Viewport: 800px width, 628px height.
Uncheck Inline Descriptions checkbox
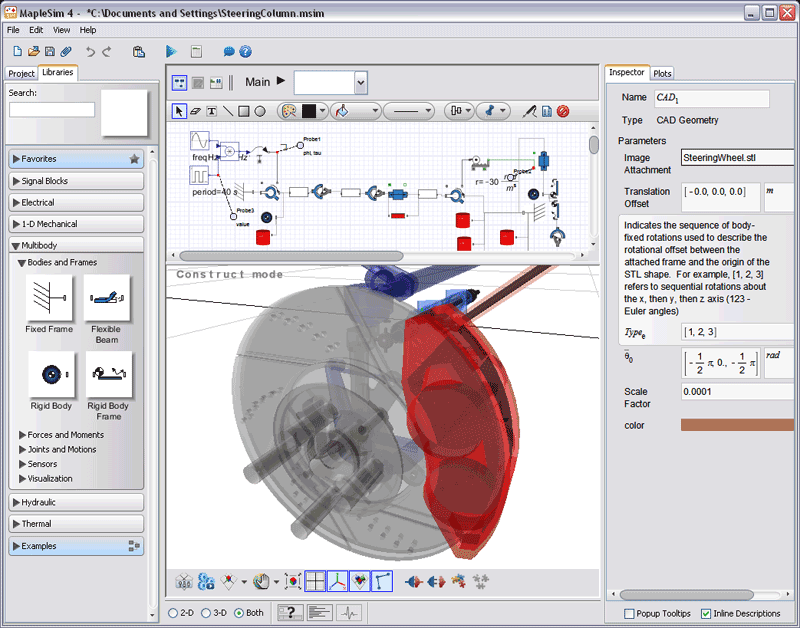[706, 614]
